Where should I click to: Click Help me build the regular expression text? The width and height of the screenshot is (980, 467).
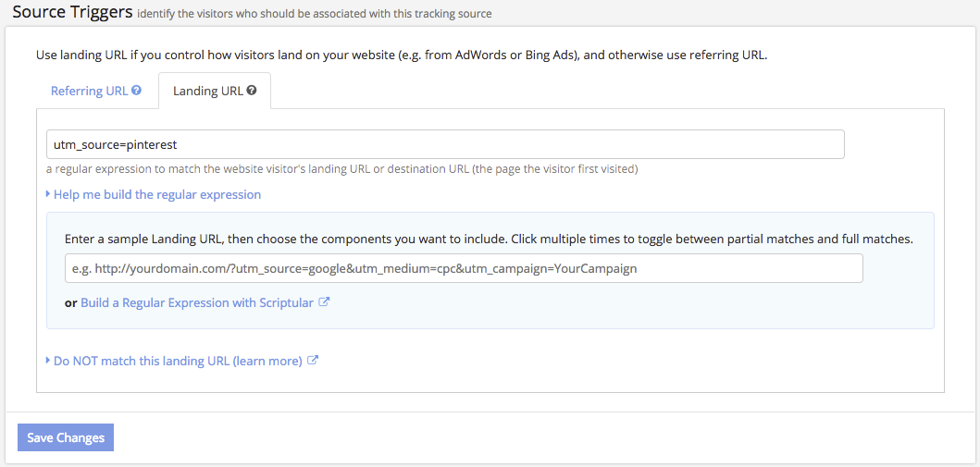click(157, 194)
